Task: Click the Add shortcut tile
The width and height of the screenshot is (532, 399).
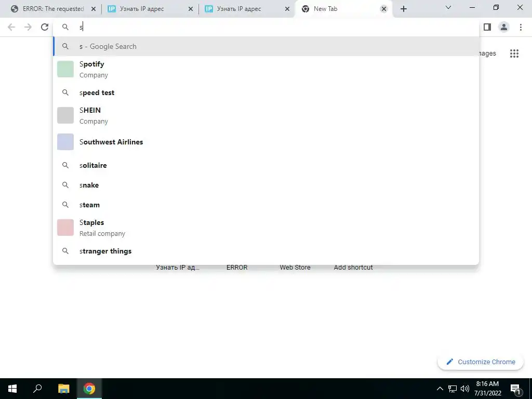Action: tap(353, 268)
